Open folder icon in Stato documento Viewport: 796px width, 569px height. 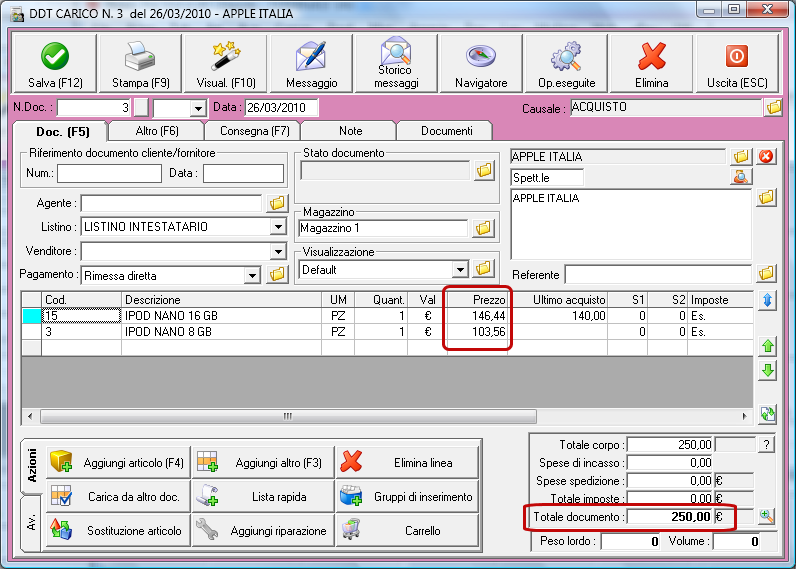tap(484, 170)
